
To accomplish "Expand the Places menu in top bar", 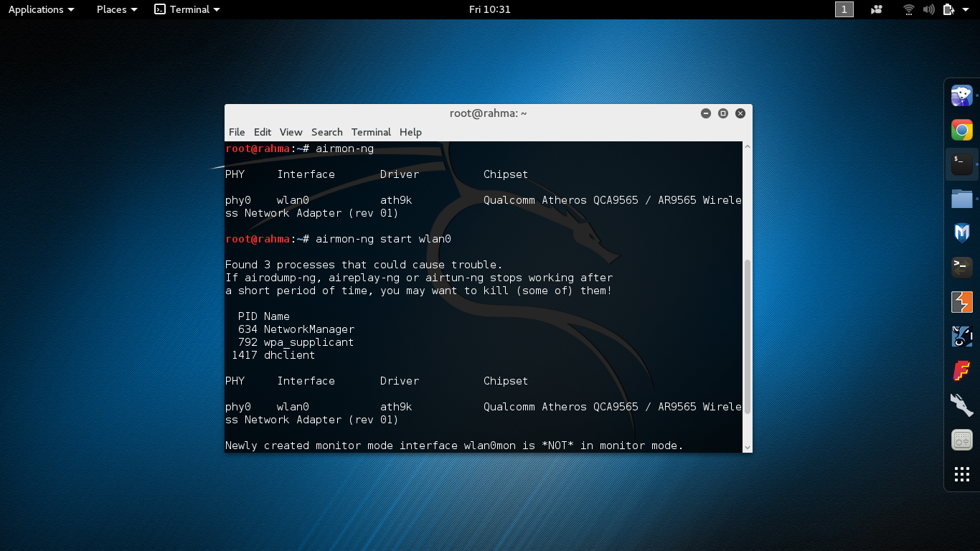I will (x=116, y=9).
